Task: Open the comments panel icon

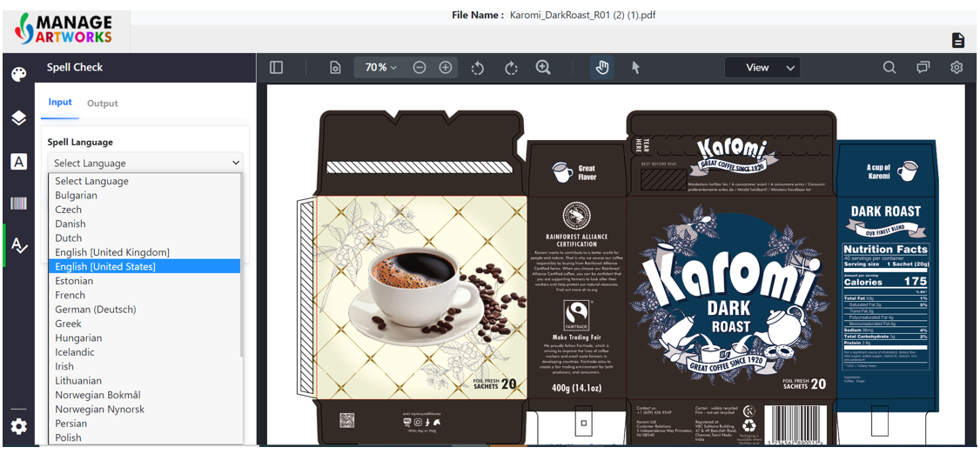Action: [x=923, y=68]
